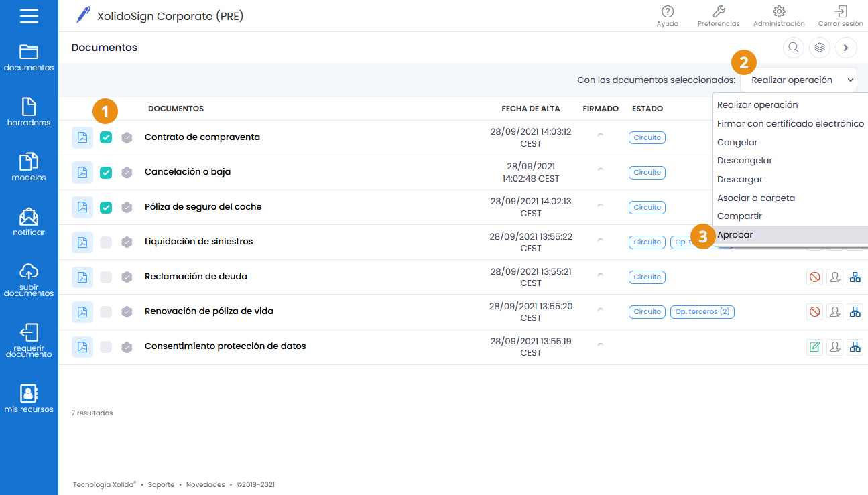The width and height of the screenshot is (868, 495).
Task: Click the layers stack icon
Action: 820,48
